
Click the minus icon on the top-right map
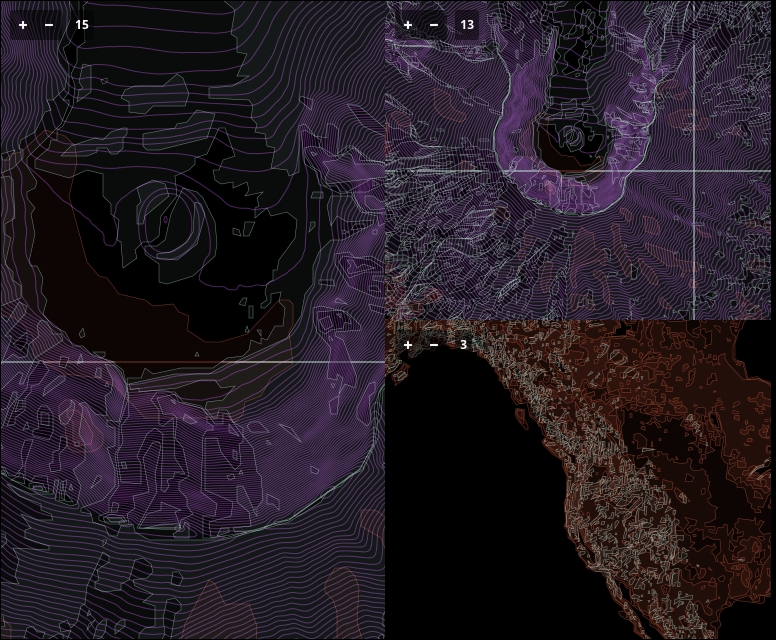click(434, 24)
